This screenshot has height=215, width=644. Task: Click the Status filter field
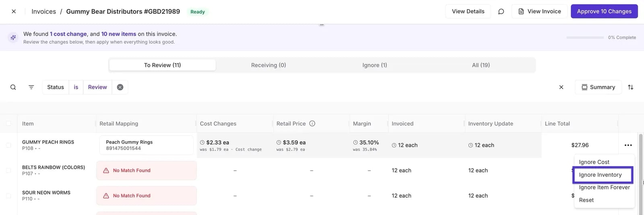(56, 87)
